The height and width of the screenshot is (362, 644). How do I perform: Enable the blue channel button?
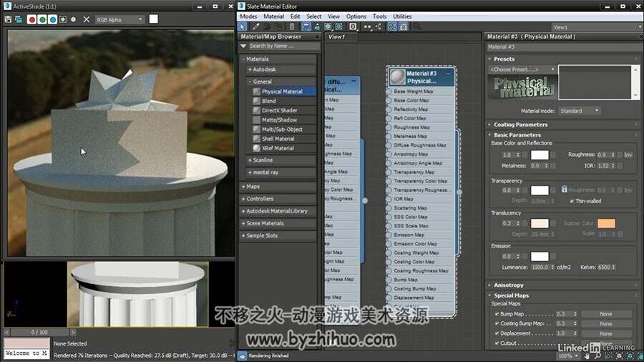52,19
